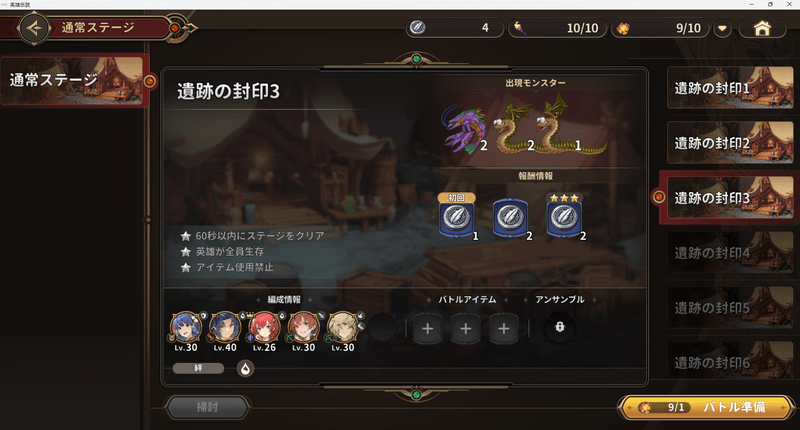Click the locked ensemble padlock icon
800x430 pixels.
tap(560, 327)
